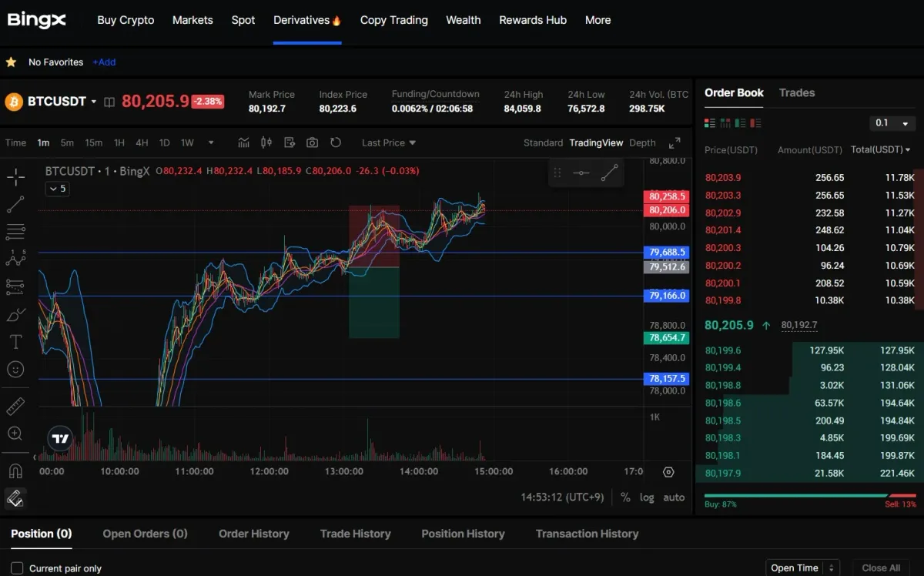Open the Rewards Hub link

533,20
